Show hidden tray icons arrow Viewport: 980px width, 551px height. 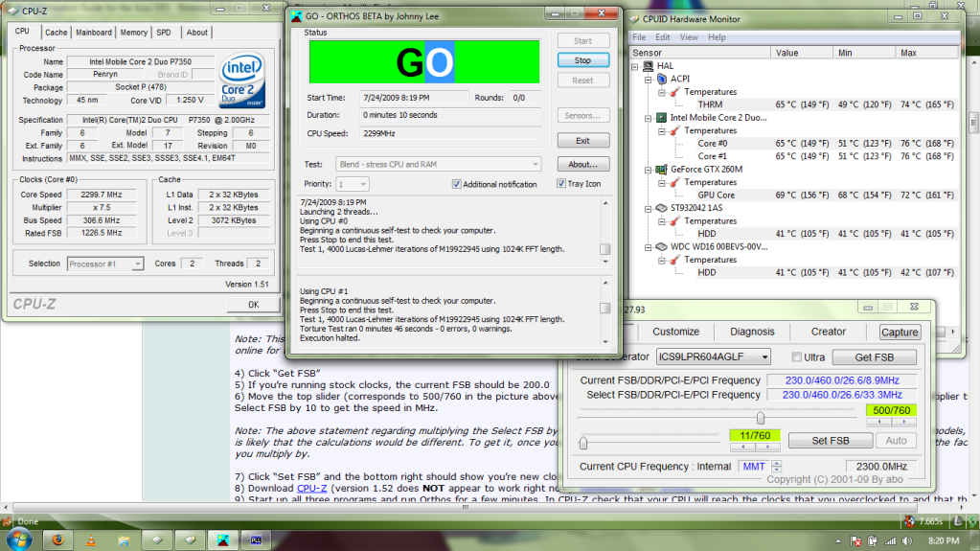click(838, 541)
